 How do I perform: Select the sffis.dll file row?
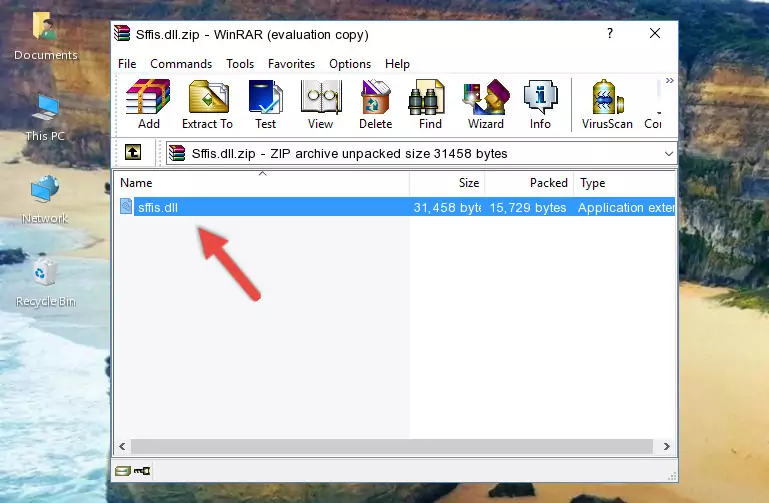(x=397, y=207)
